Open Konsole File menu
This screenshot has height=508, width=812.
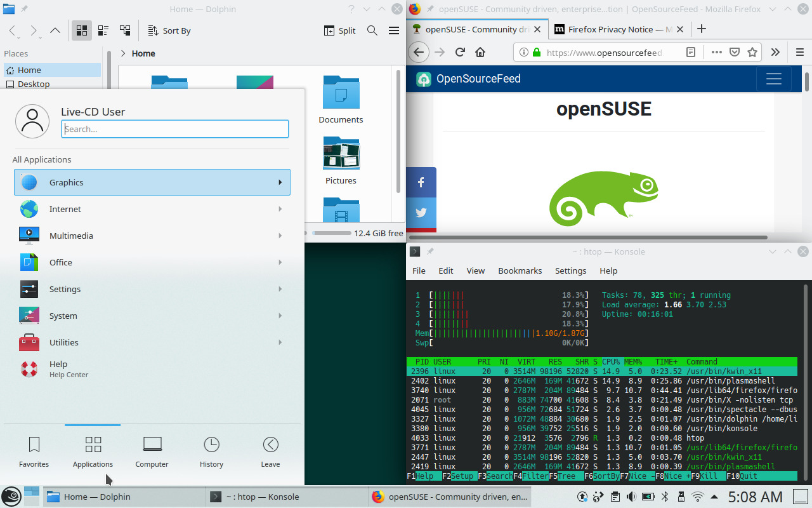pyautogui.click(x=419, y=271)
